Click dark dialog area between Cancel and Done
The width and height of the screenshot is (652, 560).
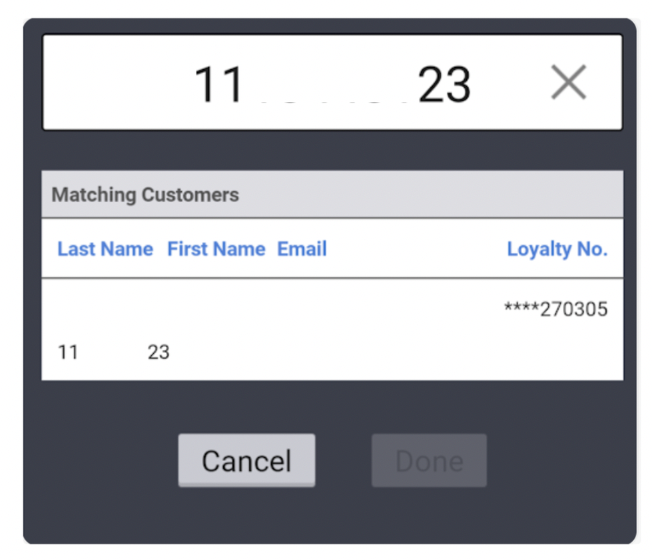(x=343, y=461)
